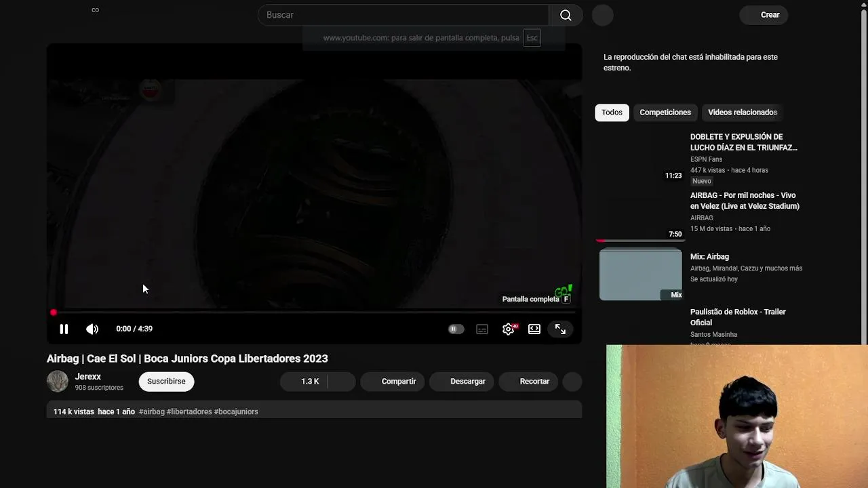Click the round button beside the search icon
Image resolution: width=868 pixels, height=488 pixels.
(x=603, y=15)
